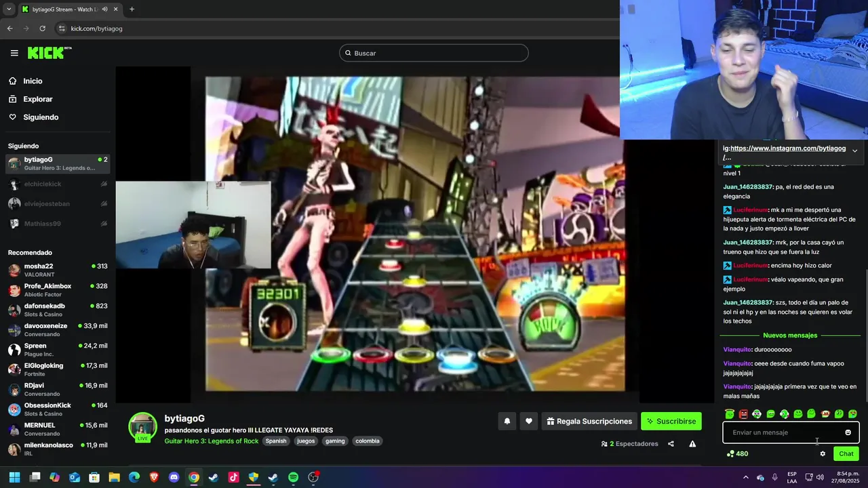Image resolution: width=868 pixels, height=488 pixels.
Task: Click the colombia tag
Action: [x=368, y=441]
